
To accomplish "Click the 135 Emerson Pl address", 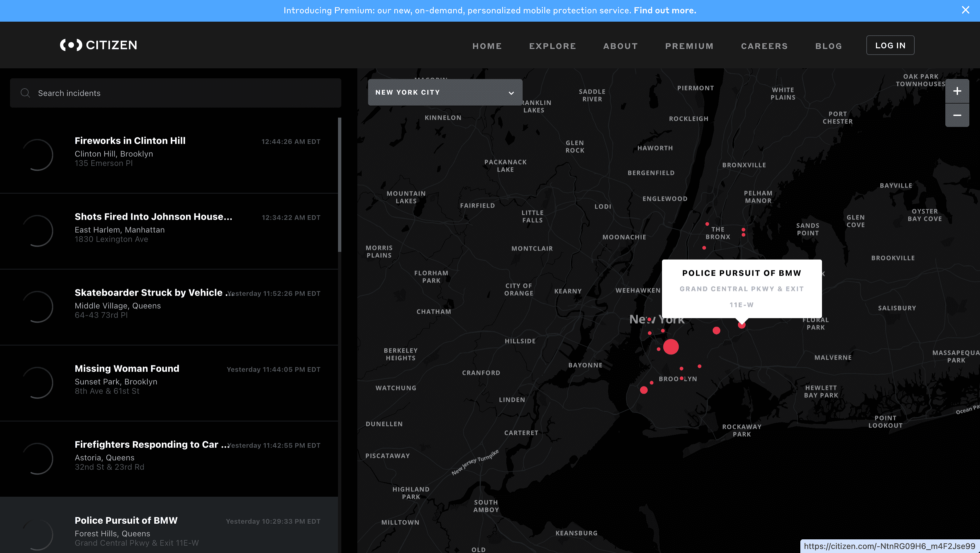I will pyautogui.click(x=103, y=163).
